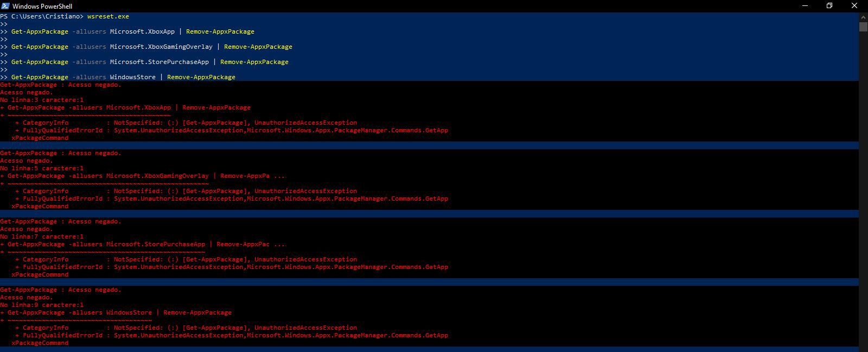Click the red error line mentioning Microsoft.XboxGamingOverlay
The width and height of the screenshot is (868, 352).
[142, 176]
